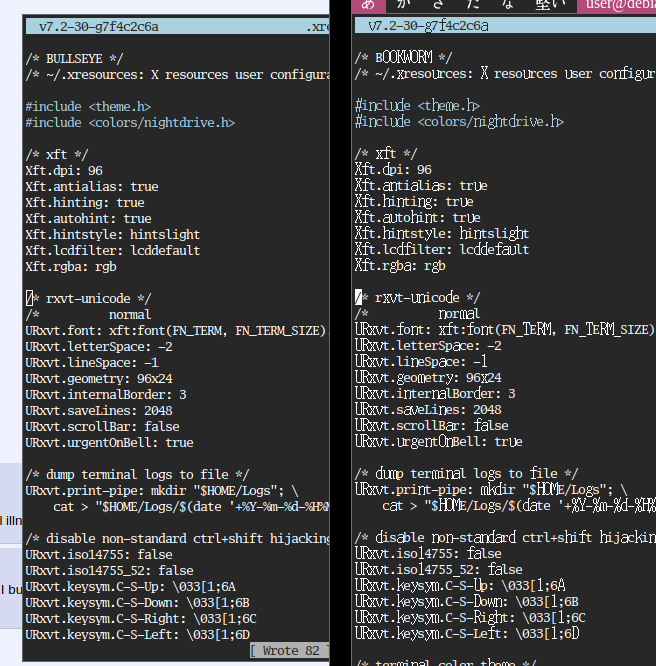Click the 'URxvt.print-pipe' line in right terminal

(491, 490)
